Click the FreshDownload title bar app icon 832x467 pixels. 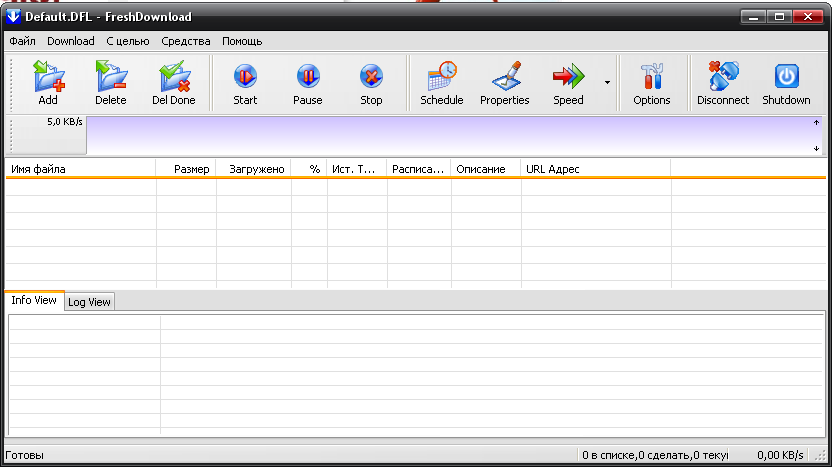coord(13,16)
